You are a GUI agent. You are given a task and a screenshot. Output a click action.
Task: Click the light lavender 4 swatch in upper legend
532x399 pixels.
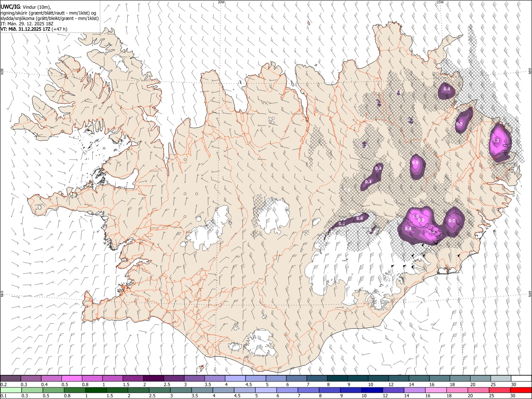click(x=235, y=378)
